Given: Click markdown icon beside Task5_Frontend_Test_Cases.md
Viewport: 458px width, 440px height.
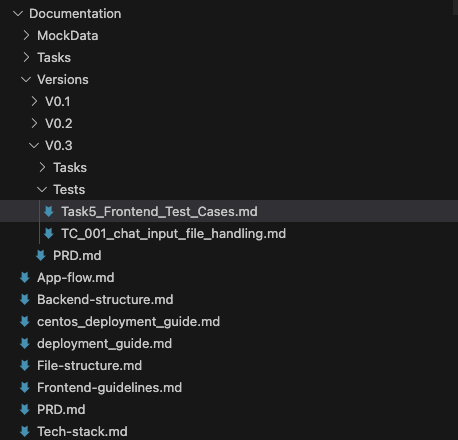Looking at the screenshot, I should click(x=49, y=211).
